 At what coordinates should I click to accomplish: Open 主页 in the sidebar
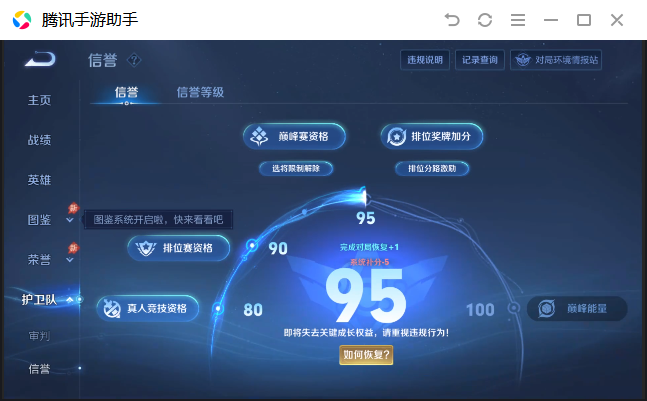click(40, 100)
